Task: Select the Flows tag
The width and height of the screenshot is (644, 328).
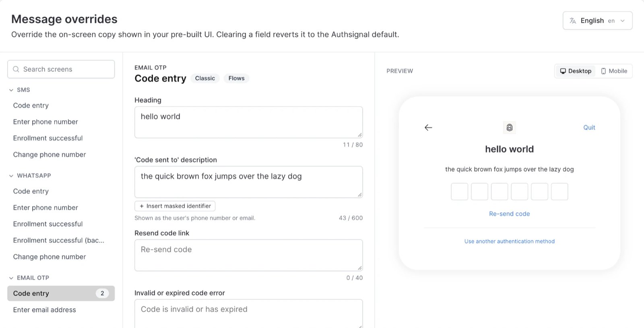Action: click(236, 78)
